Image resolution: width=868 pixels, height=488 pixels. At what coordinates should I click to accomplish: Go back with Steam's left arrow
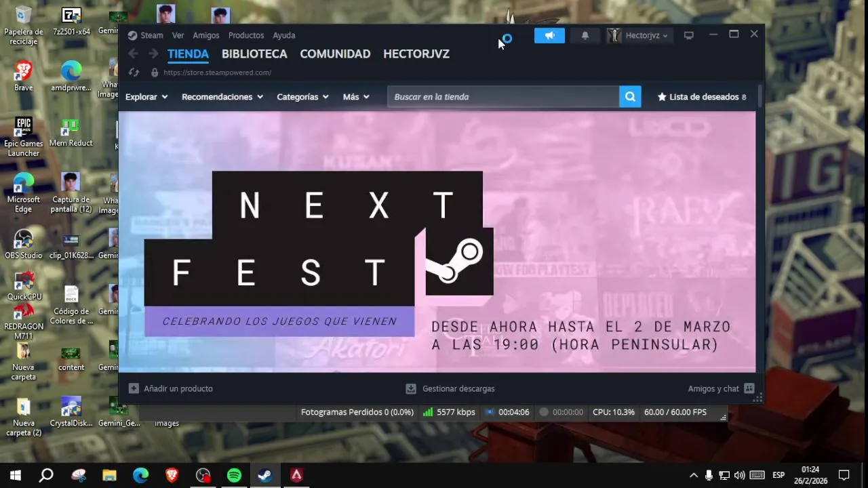coord(134,54)
